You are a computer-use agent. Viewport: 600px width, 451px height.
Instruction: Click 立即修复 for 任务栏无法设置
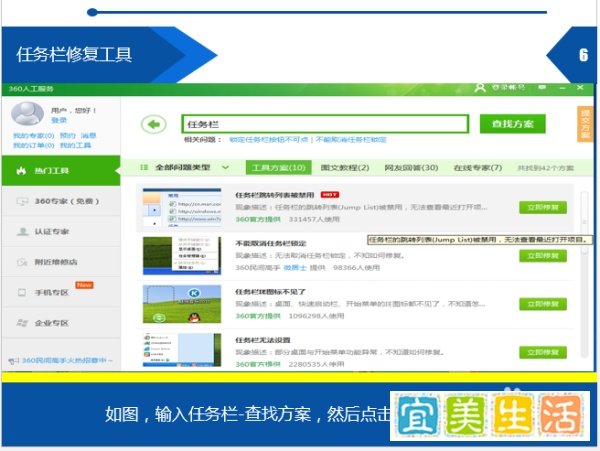coord(543,352)
